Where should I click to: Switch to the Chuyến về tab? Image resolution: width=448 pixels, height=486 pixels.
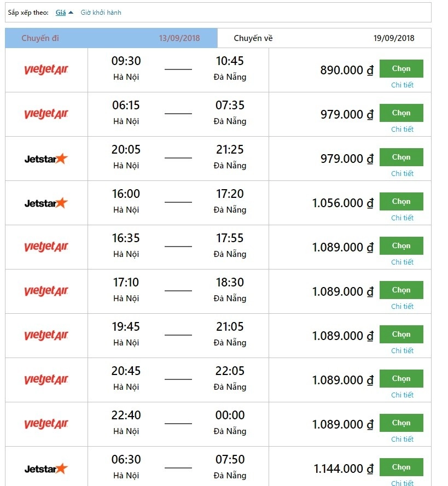click(324, 38)
